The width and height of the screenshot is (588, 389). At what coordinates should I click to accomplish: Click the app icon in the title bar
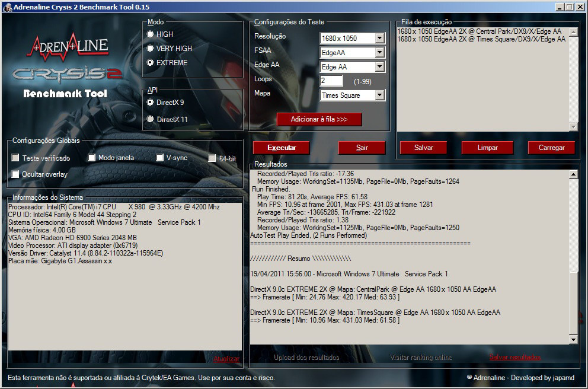[x=8, y=7]
